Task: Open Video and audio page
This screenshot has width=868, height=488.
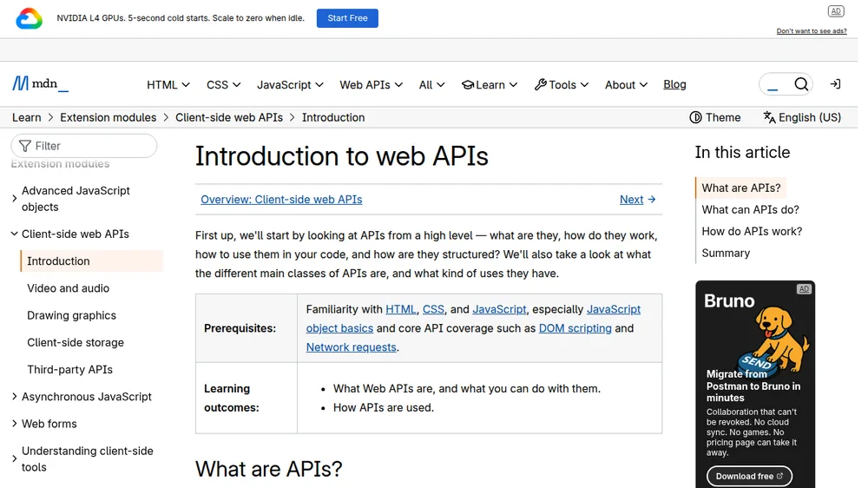Action: (68, 288)
